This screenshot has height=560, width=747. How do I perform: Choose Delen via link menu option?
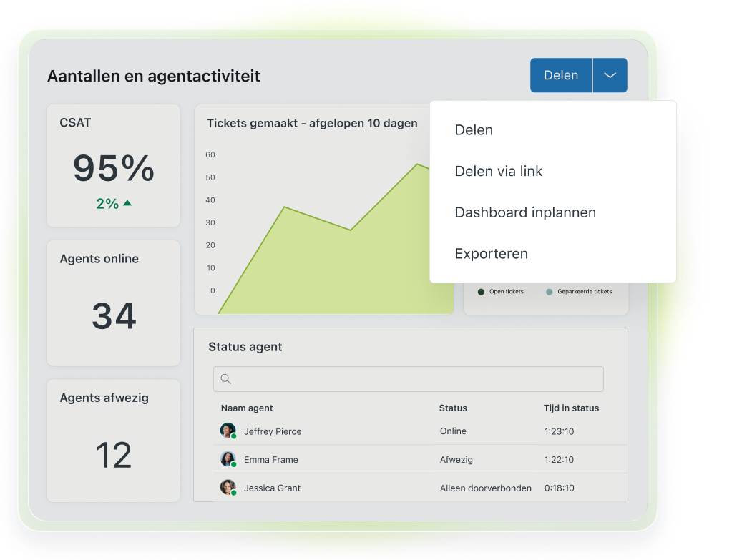click(499, 172)
